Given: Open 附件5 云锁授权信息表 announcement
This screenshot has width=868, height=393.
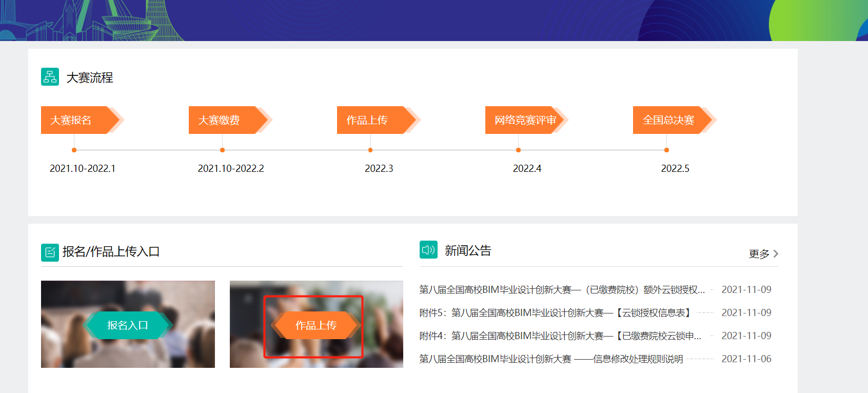Looking at the screenshot, I should (556, 313).
